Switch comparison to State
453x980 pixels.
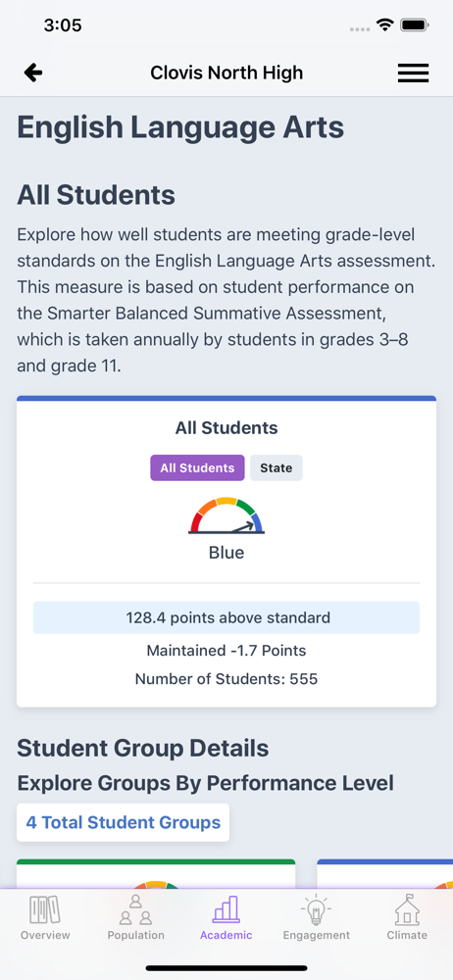tap(276, 467)
